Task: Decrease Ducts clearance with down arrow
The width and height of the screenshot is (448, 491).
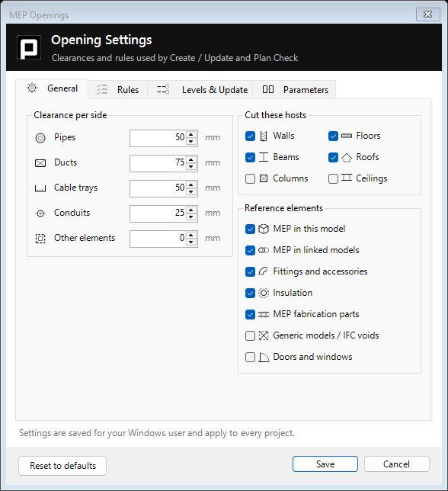Action: coord(191,167)
